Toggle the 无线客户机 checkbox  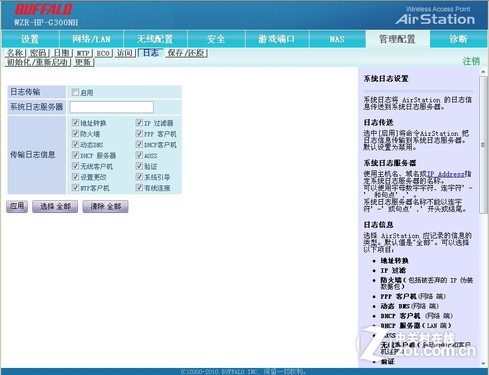tap(76, 166)
